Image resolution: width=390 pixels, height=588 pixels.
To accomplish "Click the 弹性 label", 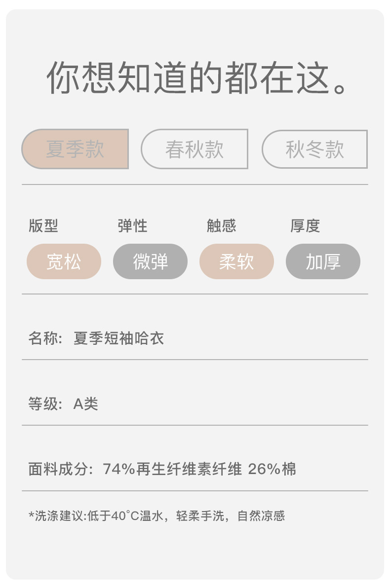I will coord(132,226).
